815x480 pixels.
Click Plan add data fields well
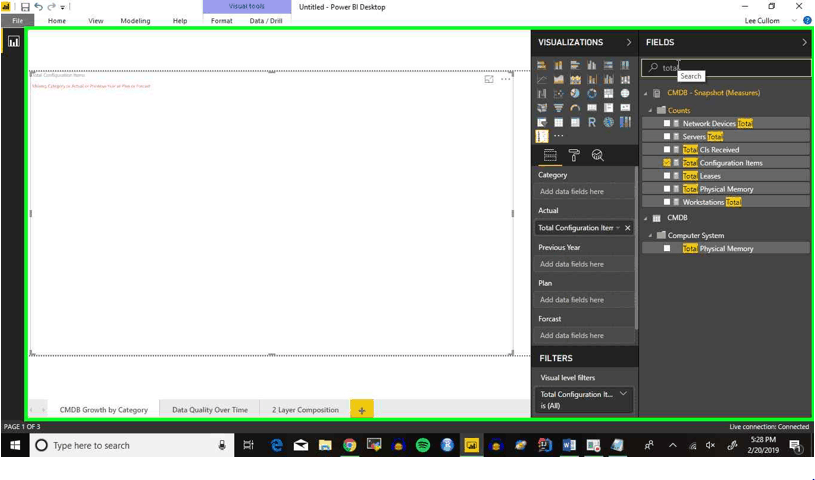584,300
